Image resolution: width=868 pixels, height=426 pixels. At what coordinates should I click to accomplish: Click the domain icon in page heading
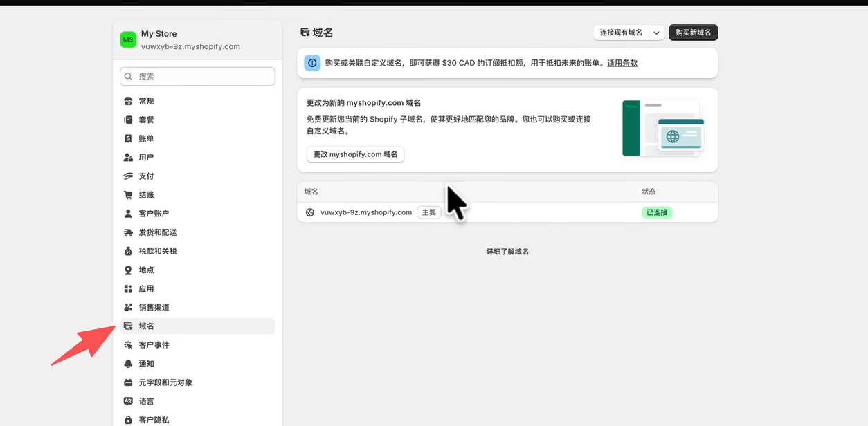pos(305,33)
